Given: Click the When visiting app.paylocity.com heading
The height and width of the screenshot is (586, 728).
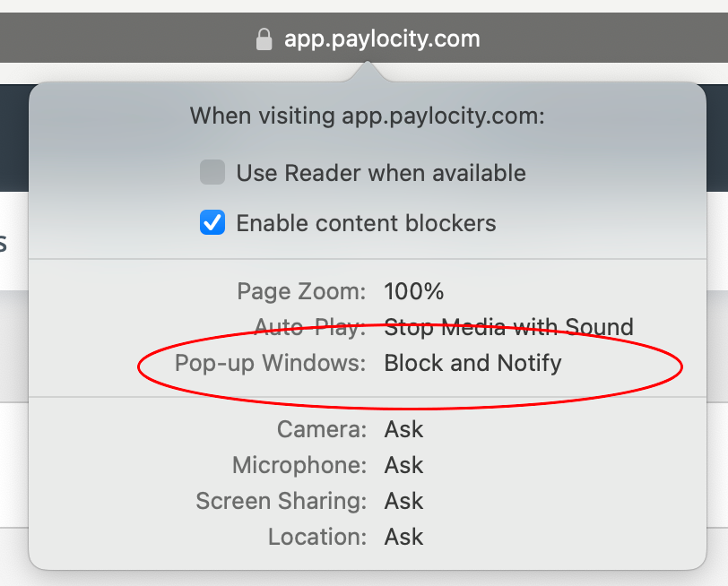Looking at the screenshot, I should point(367,116).
